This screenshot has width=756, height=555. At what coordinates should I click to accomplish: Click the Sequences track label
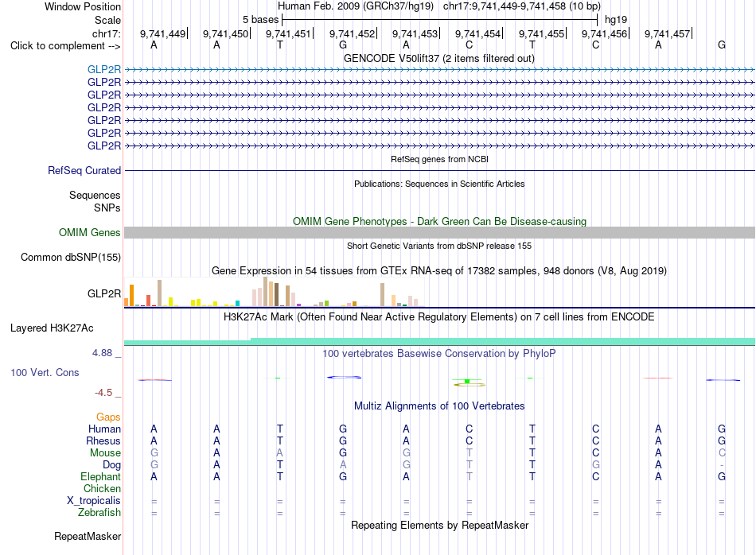point(95,195)
